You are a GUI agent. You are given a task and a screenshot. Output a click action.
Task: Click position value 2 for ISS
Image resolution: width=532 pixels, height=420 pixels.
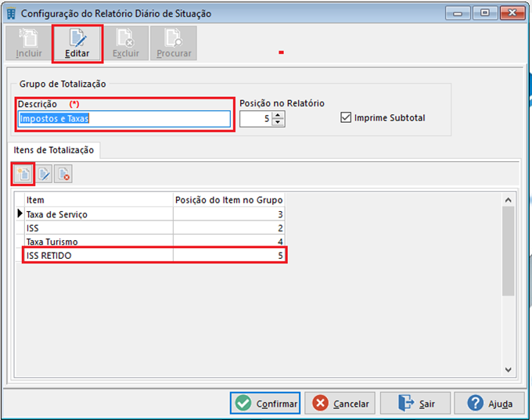(229, 228)
